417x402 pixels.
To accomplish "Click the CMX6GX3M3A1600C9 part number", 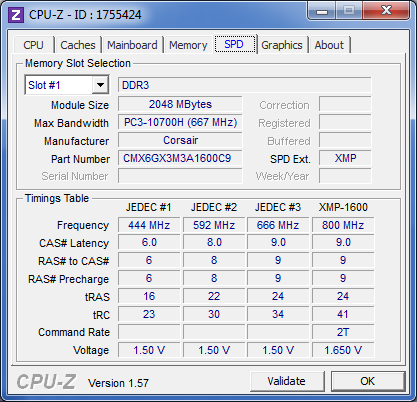I will pos(180,158).
